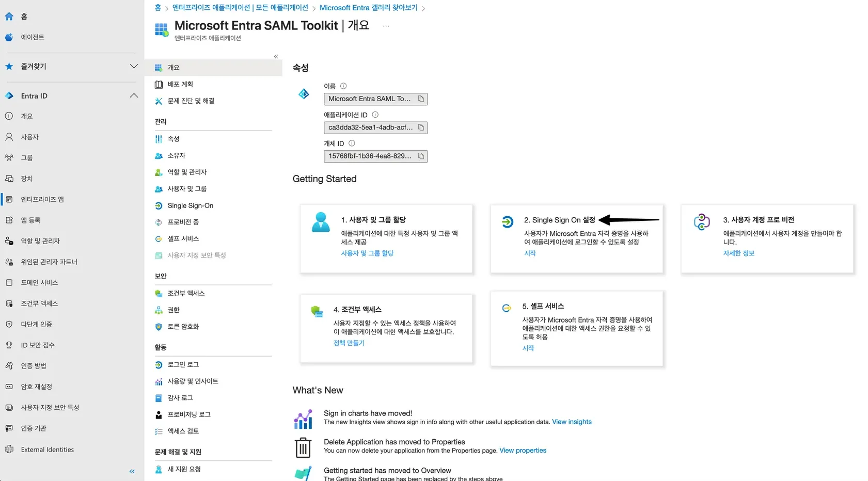
Task: Click 시작 link in 셀프 서비스 card
Action: [528, 348]
